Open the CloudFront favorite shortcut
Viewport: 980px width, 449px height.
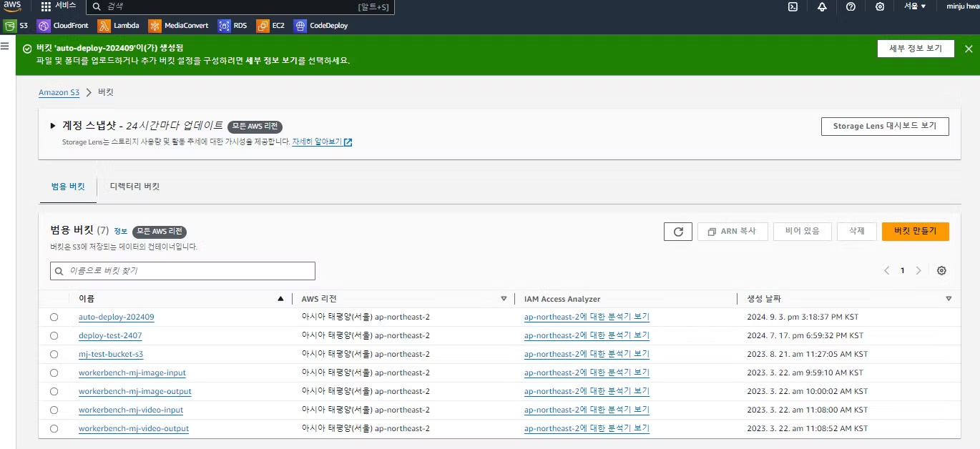coord(62,25)
